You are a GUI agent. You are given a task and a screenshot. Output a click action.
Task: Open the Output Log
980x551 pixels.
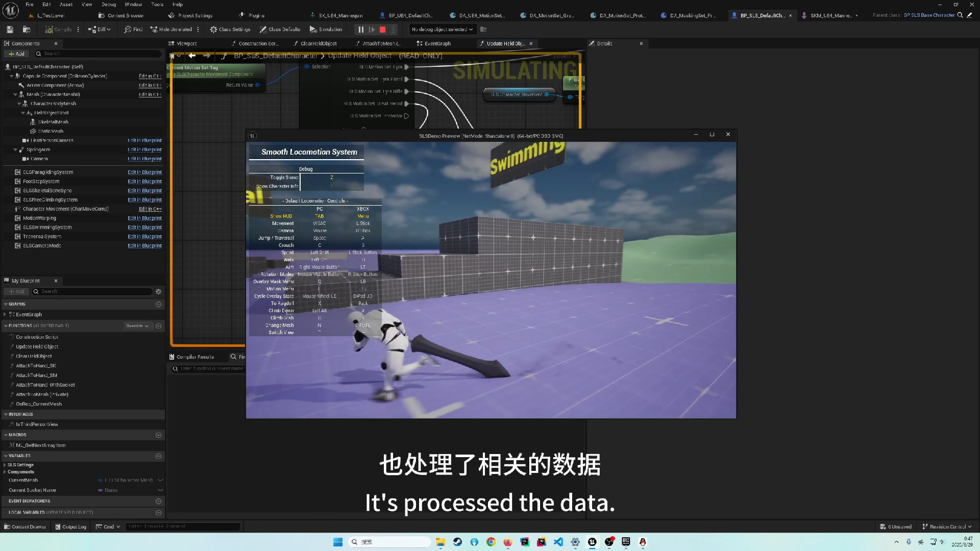pyautogui.click(x=70, y=527)
